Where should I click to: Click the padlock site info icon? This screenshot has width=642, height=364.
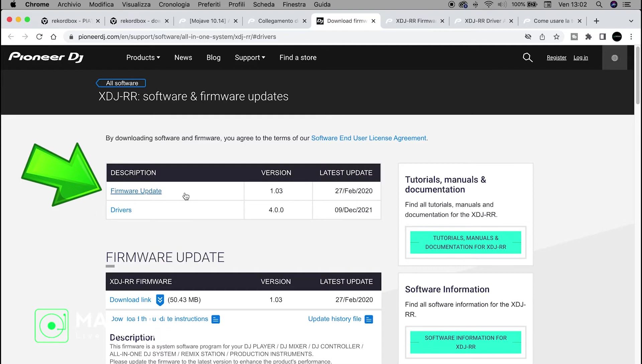coord(71,37)
